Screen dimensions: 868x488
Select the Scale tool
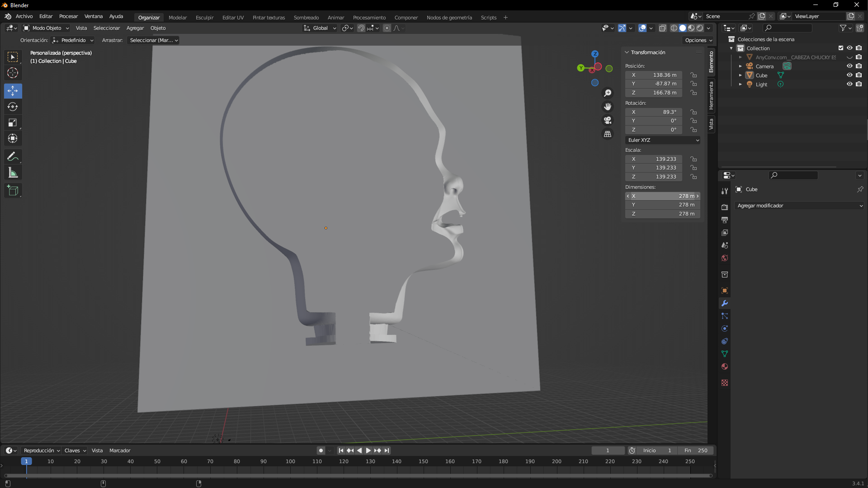pyautogui.click(x=13, y=122)
